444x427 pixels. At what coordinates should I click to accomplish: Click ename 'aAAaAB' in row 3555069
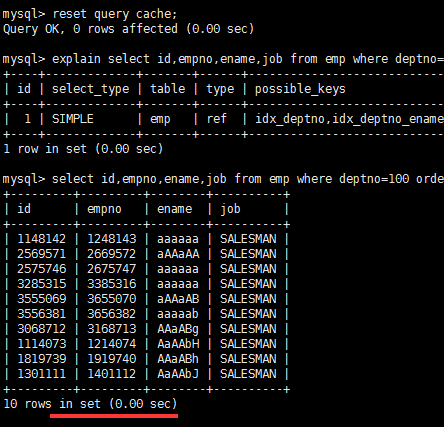click(x=178, y=299)
